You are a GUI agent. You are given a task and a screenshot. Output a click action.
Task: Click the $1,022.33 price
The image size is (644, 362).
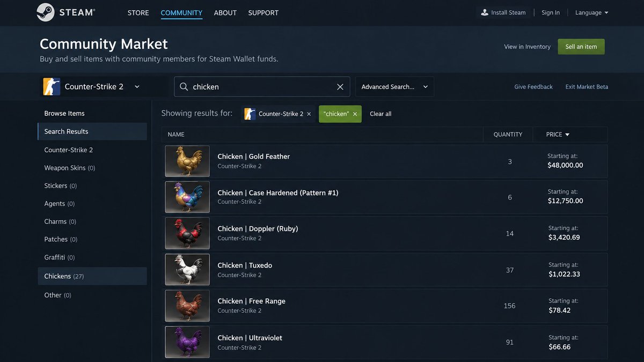pos(564,274)
